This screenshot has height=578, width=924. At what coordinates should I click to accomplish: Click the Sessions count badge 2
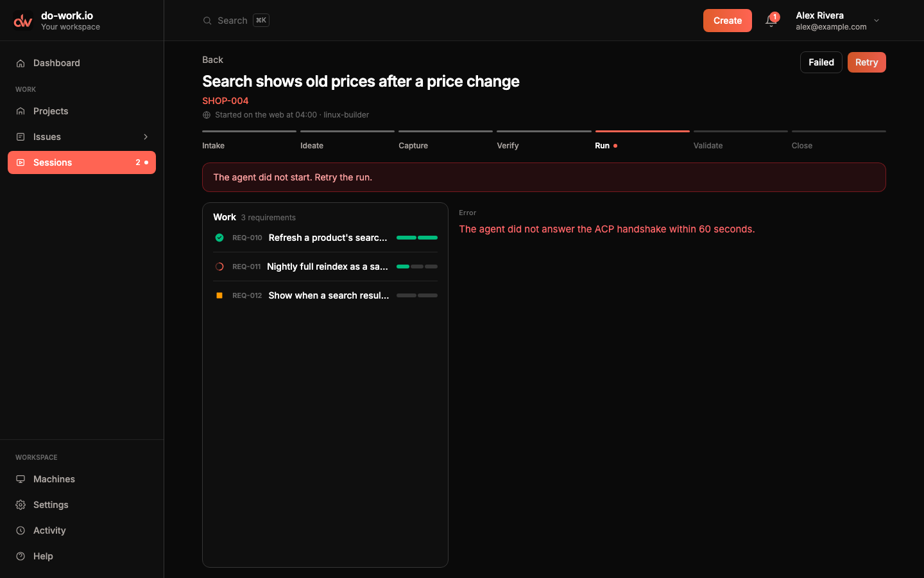tap(138, 162)
